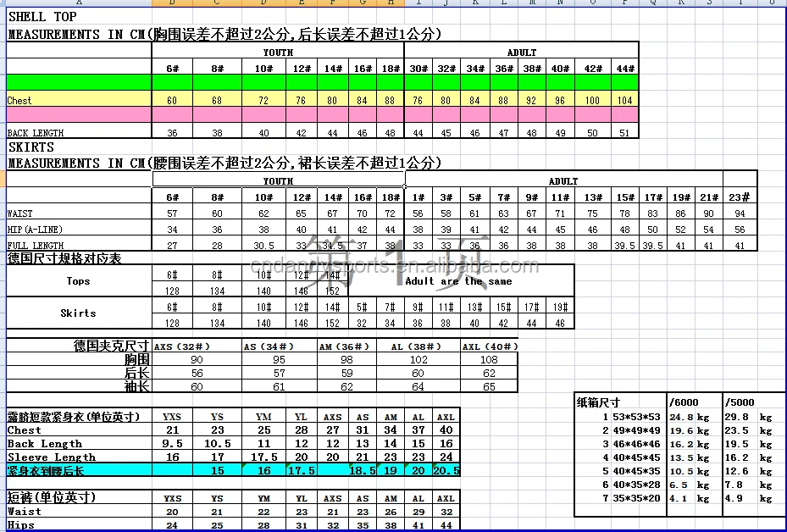The image size is (787, 532).
Task: Click the Tops label in the German size table
Action: point(78,281)
